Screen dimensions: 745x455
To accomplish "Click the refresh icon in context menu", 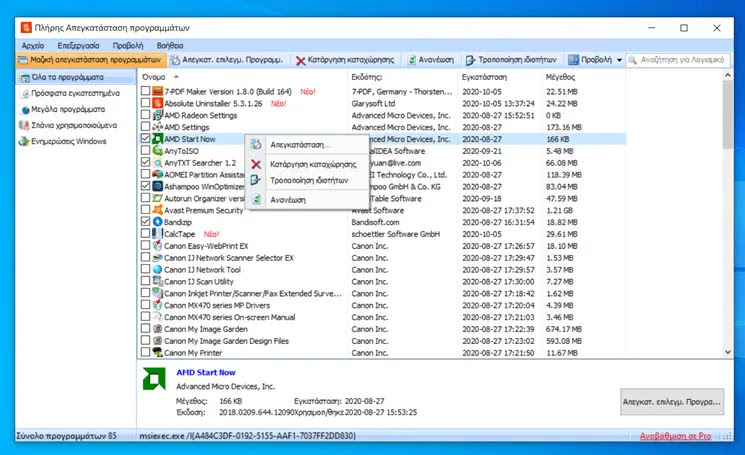I will 256,199.
